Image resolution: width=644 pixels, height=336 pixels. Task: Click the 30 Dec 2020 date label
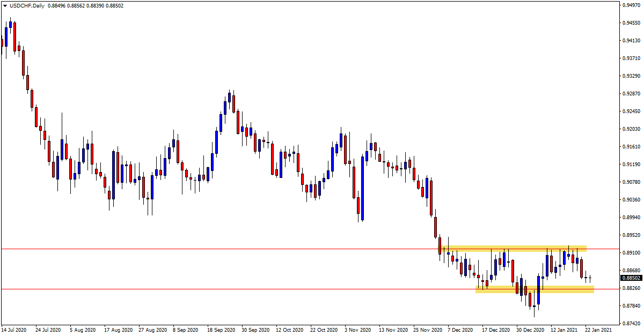click(529, 330)
